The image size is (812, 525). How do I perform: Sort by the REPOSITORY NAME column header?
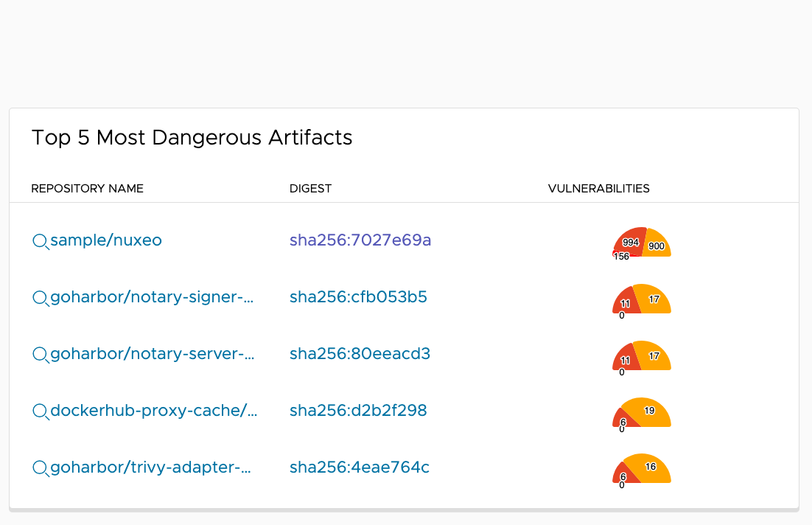pyautogui.click(x=87, y=188)
